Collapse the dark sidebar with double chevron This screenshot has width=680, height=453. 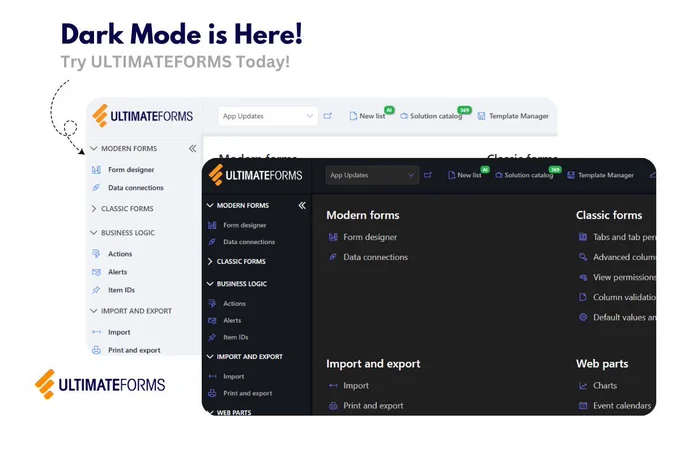302,205
